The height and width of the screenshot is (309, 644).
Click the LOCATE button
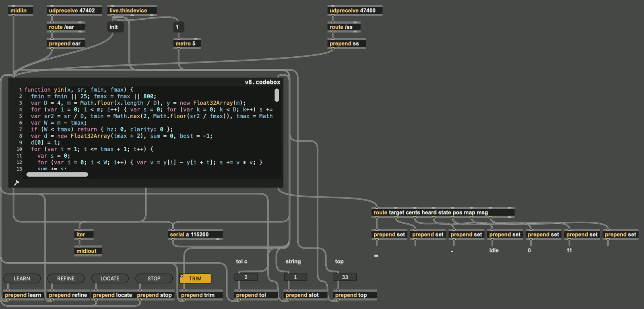110,278
